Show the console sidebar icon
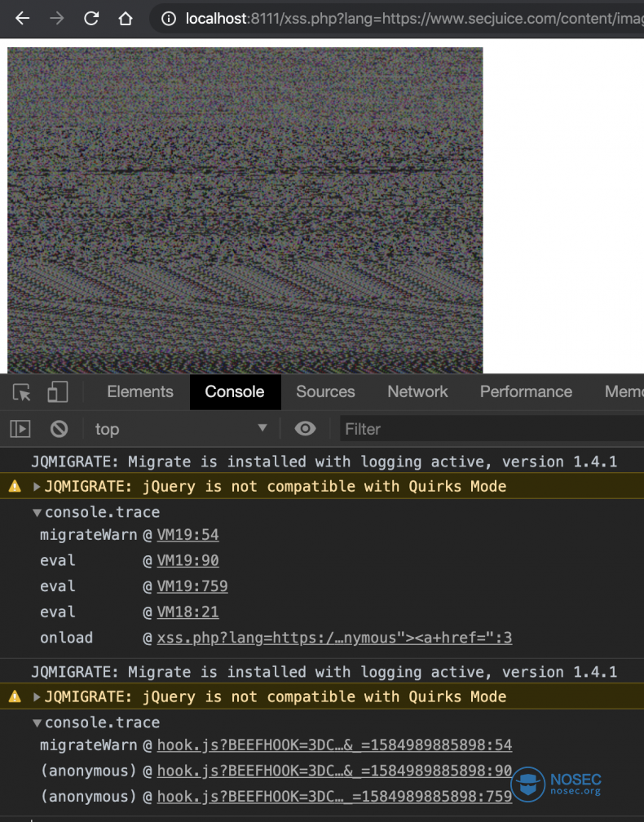Screen dimensions: 644x822 (20, 429)
